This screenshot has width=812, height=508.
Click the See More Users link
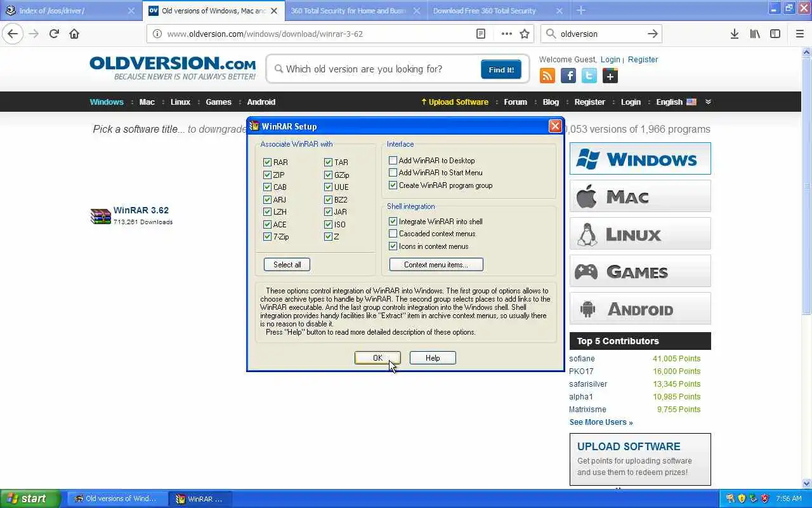point(601,422)
